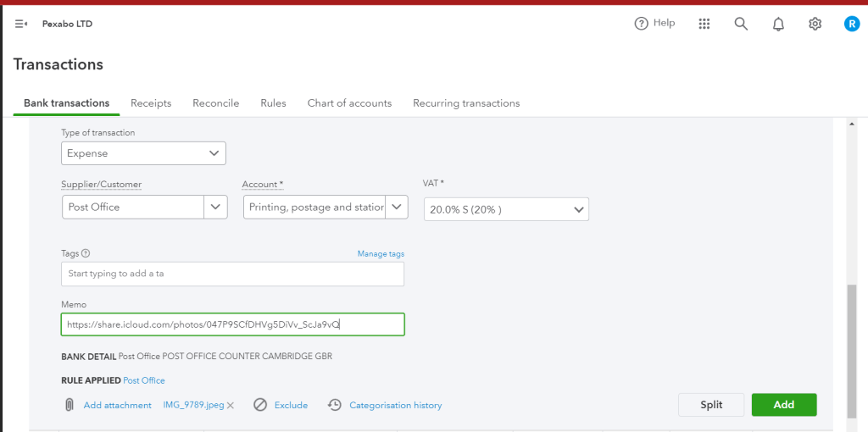This screenshot has height=432, width=868.
Task: Expand the Supplier/Customer dropdown arrow
Action: (x=216, y=207)
